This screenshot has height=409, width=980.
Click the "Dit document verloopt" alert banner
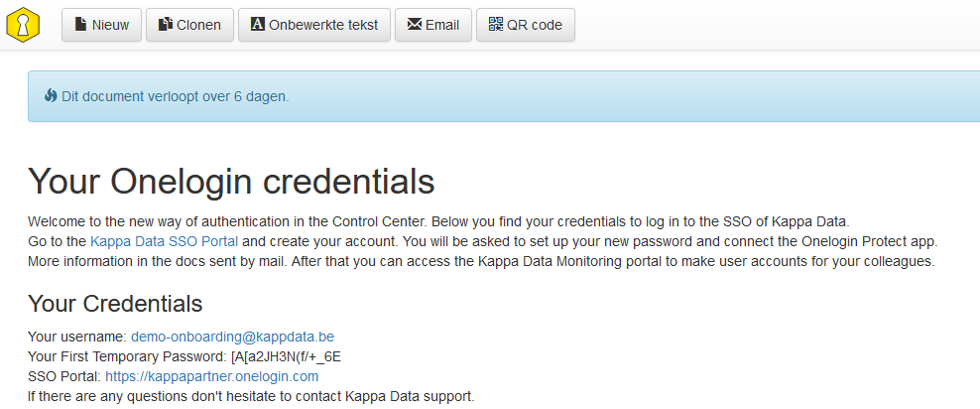coord(496,96)
